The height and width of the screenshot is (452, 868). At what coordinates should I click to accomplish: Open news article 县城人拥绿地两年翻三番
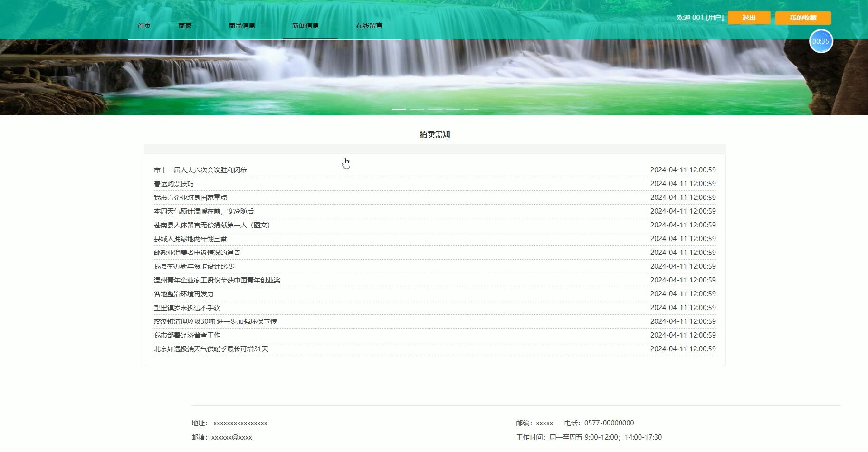190,239
